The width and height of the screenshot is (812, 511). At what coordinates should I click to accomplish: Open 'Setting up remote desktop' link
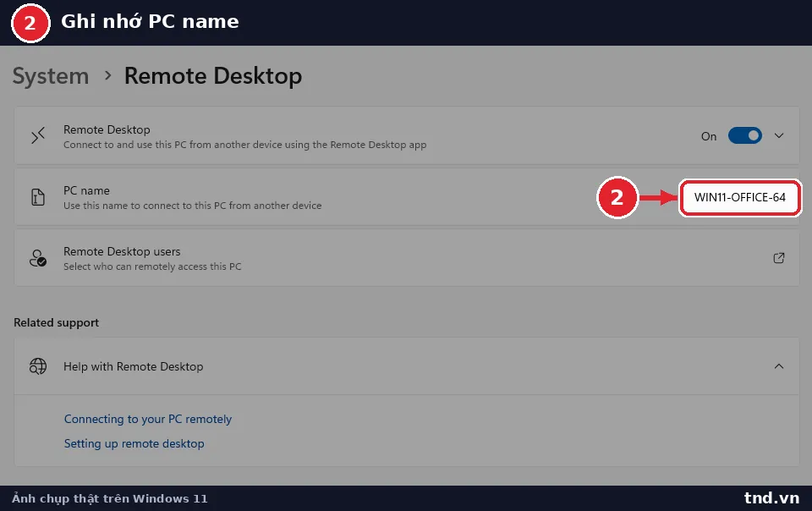click(x=134, y=443)
